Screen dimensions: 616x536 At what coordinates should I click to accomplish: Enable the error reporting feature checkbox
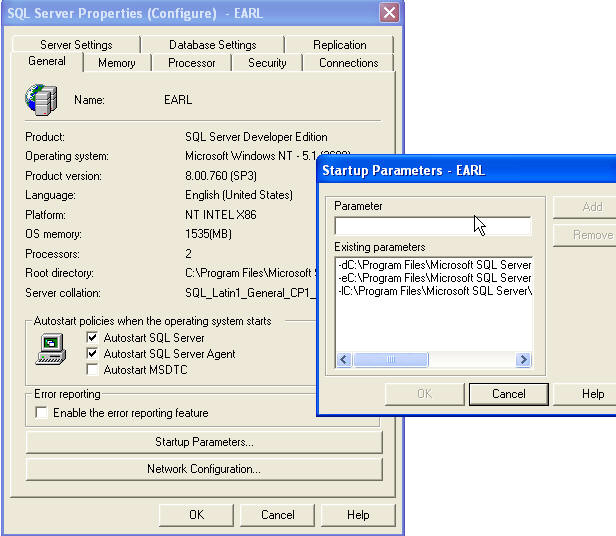(42, 413)
